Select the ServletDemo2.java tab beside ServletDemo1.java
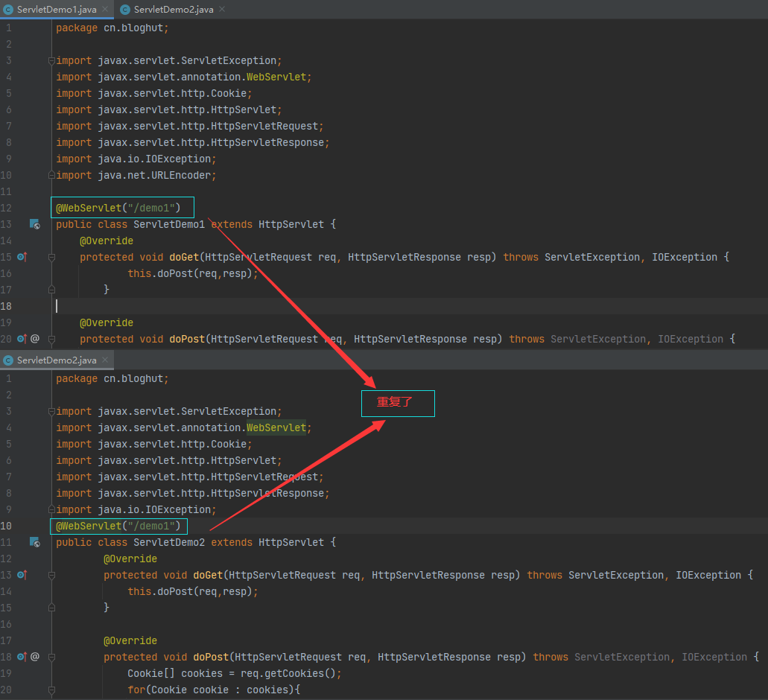Screen dimensions: 768x700 (x=174, y=9)
